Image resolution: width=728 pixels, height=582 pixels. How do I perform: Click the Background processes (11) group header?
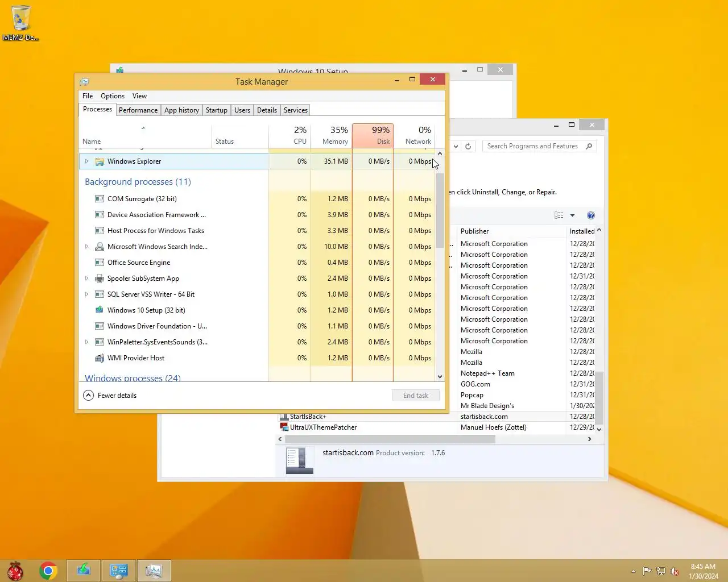pyautogui.click(x=138, y=182)
